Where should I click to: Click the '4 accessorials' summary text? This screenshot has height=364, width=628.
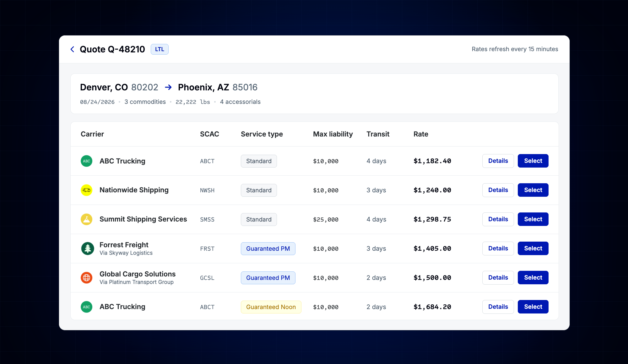(x=240, y=102)
